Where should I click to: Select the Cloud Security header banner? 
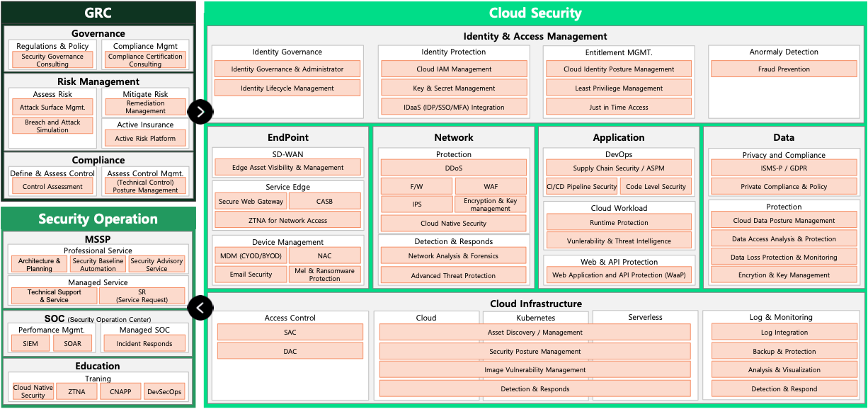pos(535,13)
